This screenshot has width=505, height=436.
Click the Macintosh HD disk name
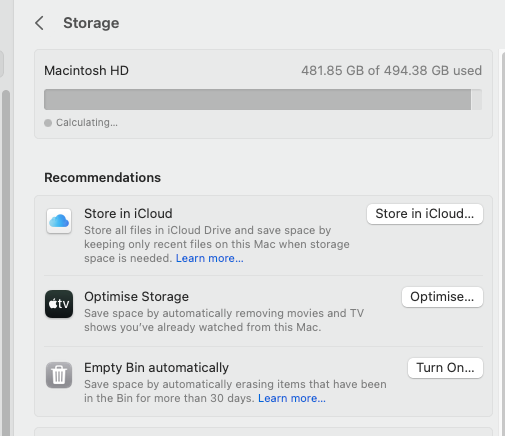[86, 71]
